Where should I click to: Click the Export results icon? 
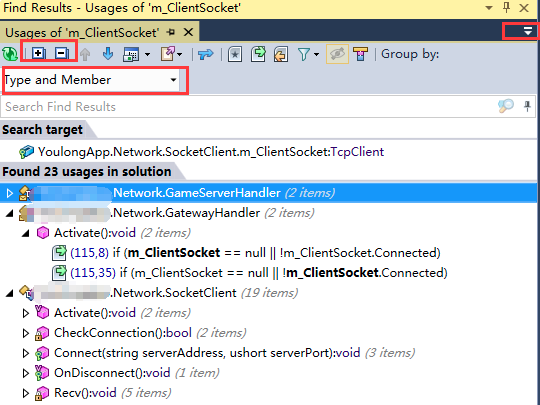point(168,54)
